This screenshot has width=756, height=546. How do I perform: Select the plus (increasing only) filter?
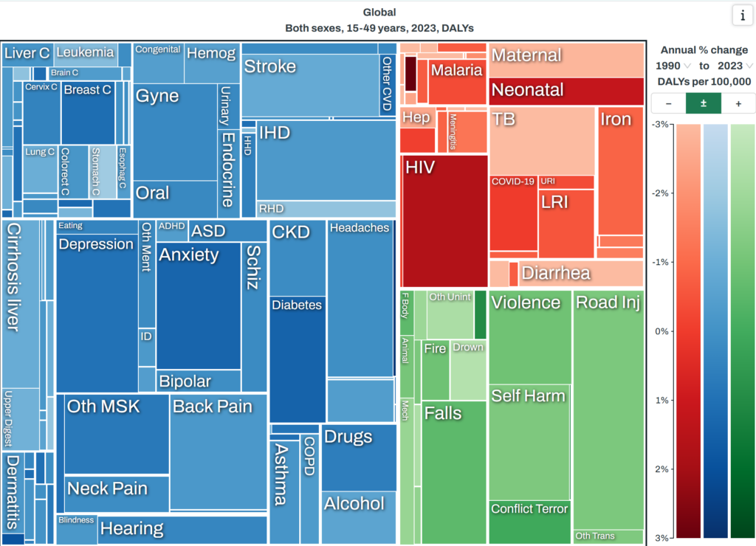(738, 104)
